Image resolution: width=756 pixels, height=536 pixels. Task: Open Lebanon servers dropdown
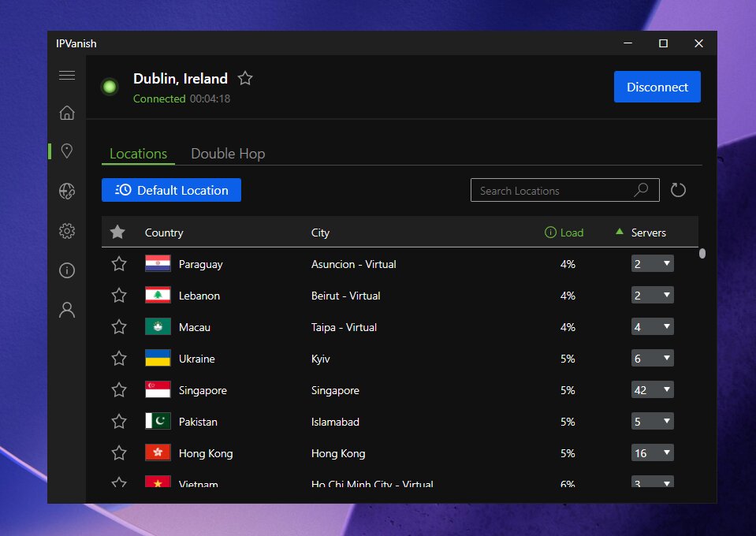pos(653,295)
